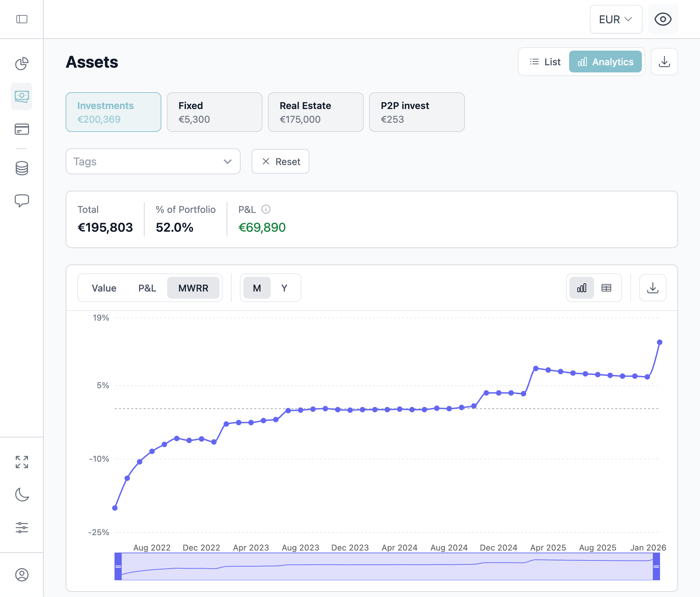Open the EUR currency dropdown

pyautogui.click(x=616, y=19)
